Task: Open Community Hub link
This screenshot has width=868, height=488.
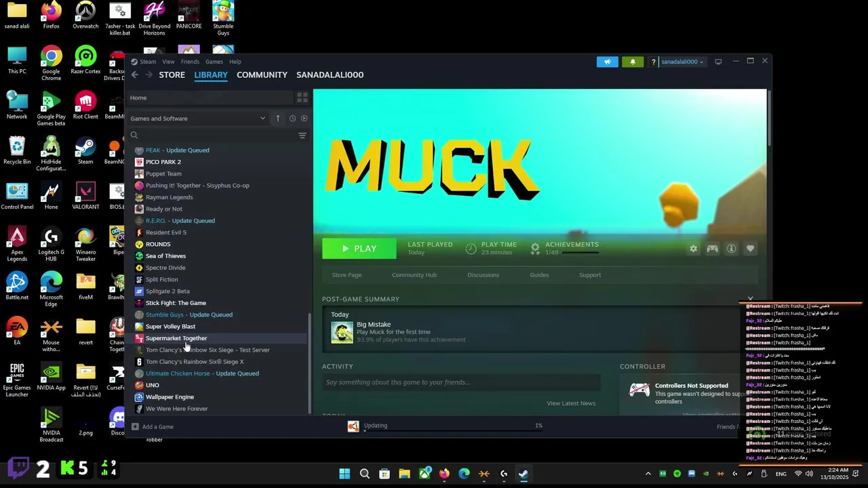Action: click(414, 274)
